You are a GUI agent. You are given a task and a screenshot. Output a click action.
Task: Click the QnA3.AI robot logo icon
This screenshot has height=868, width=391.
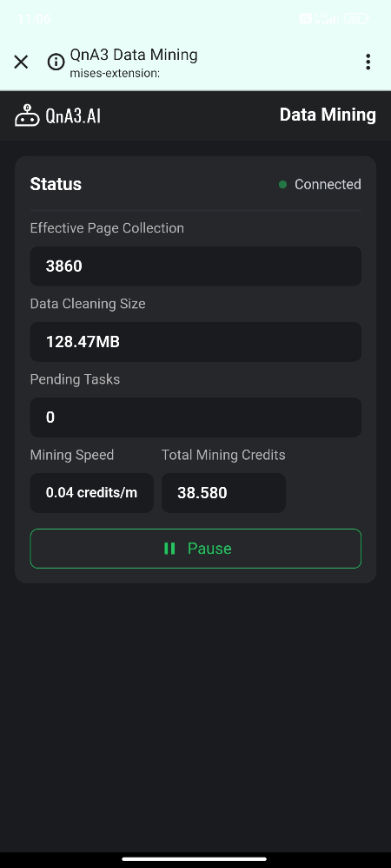pos(27,115)
